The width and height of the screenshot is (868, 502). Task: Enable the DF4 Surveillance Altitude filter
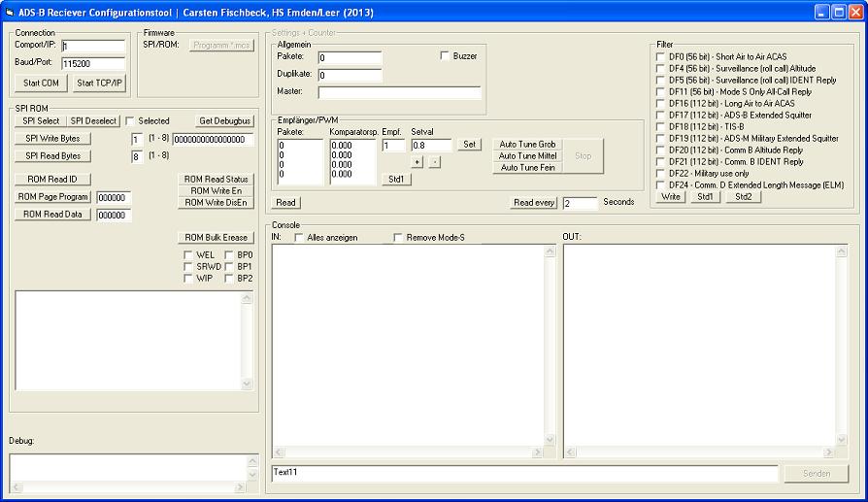[x=660, y=68]
